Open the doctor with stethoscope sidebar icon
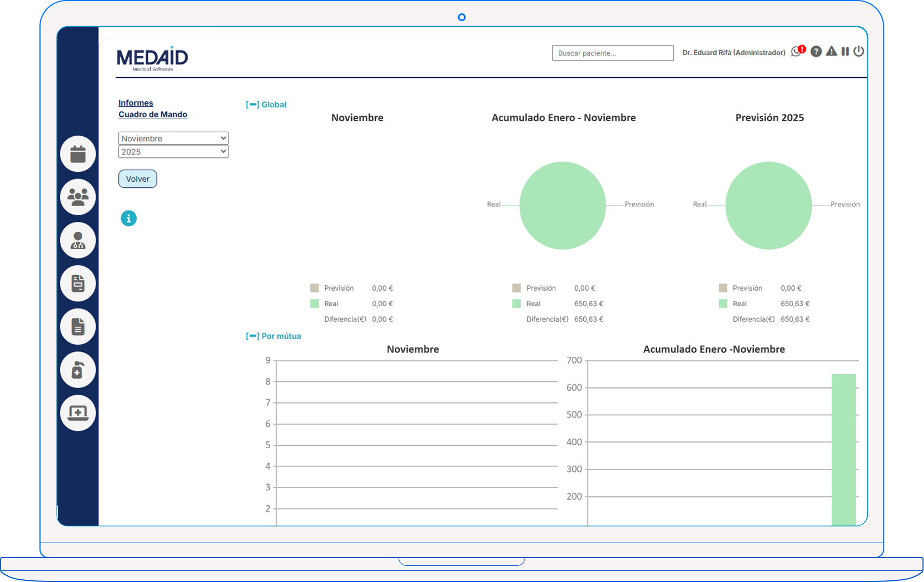Image resolution: width=924 pixels, height=582 pixels. point(78,240)
